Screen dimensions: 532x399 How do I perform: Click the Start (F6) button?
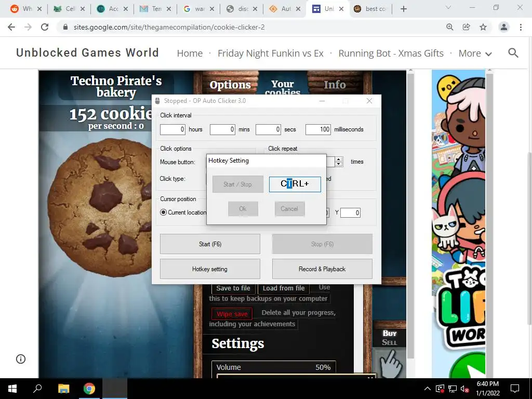pos(210,244)
